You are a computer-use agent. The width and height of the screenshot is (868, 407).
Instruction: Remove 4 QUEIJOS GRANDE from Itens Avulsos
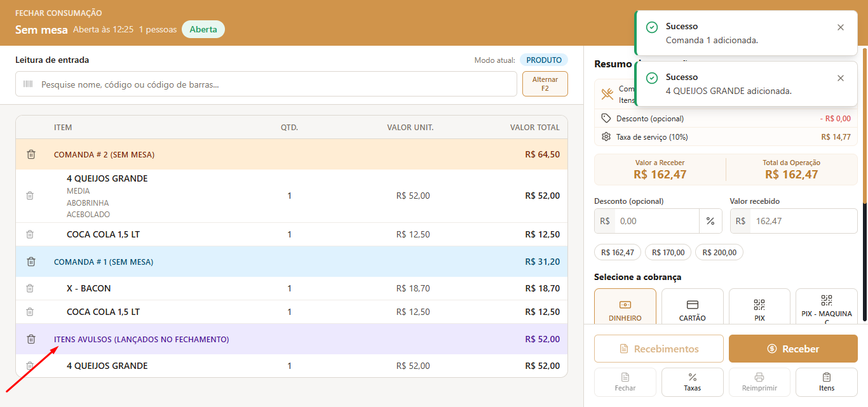point(30,366)
